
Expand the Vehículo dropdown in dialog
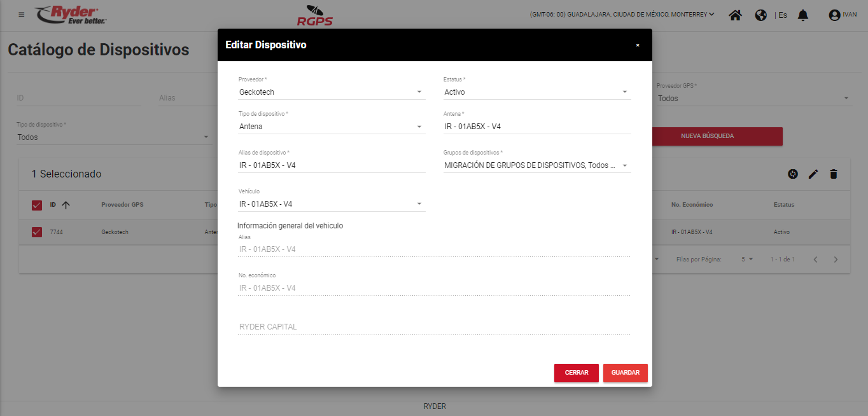click(x=331, y=204)
